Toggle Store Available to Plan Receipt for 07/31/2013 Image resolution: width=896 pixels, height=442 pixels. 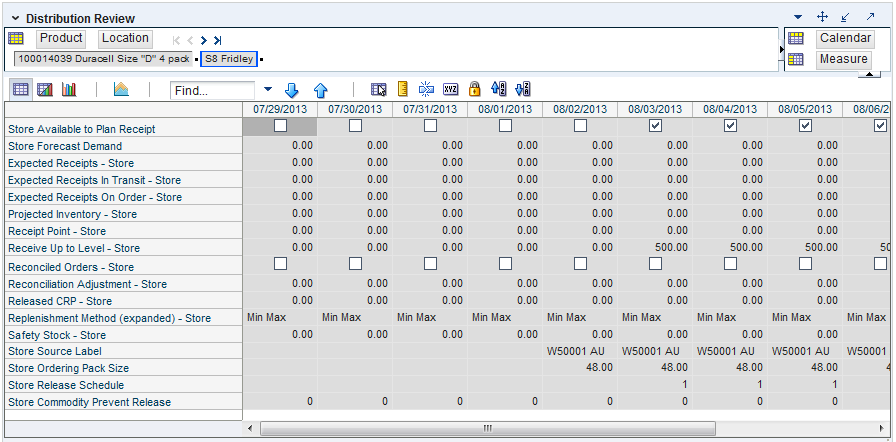pos(430,126)
